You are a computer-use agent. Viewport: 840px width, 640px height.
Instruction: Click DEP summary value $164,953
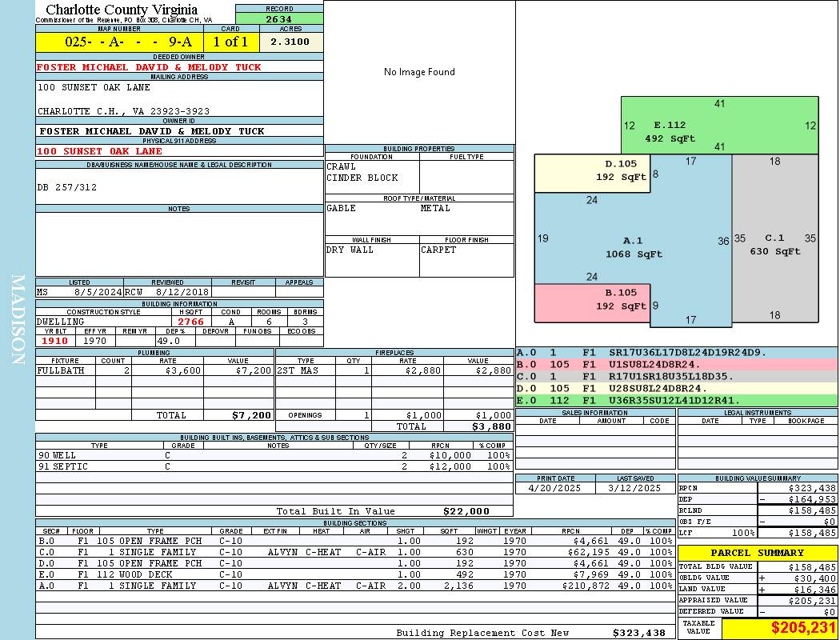[x=812, y=500]
